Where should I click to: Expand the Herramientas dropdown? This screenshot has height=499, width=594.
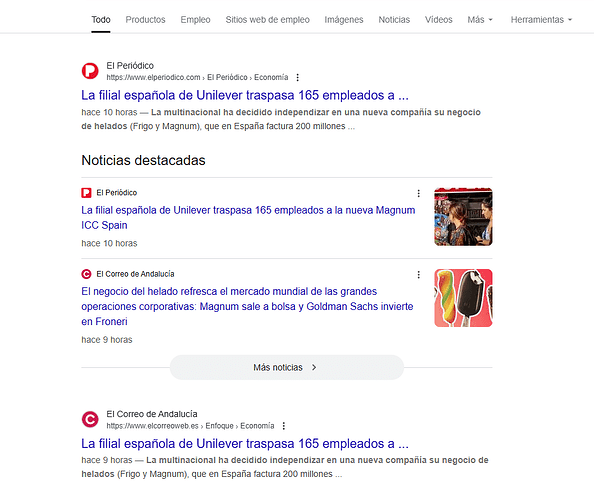point(541,20)
